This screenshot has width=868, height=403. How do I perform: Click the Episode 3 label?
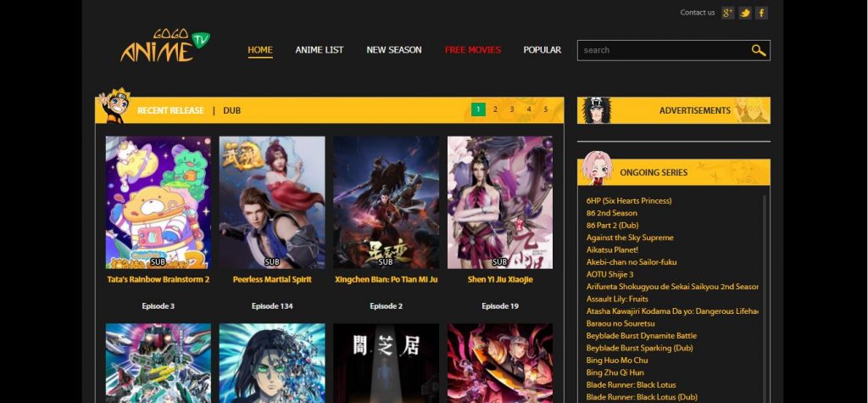tap(159, 306)
